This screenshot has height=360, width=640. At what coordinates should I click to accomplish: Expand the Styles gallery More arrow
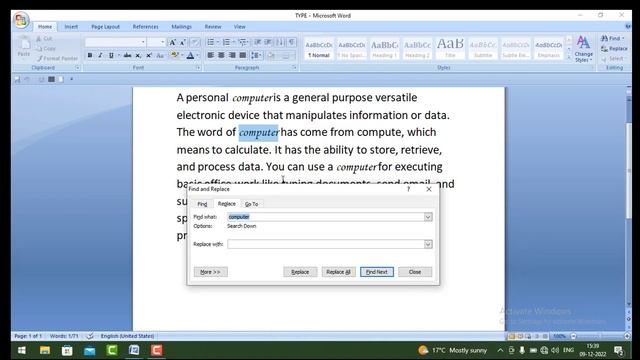click(x=569, y=58)
